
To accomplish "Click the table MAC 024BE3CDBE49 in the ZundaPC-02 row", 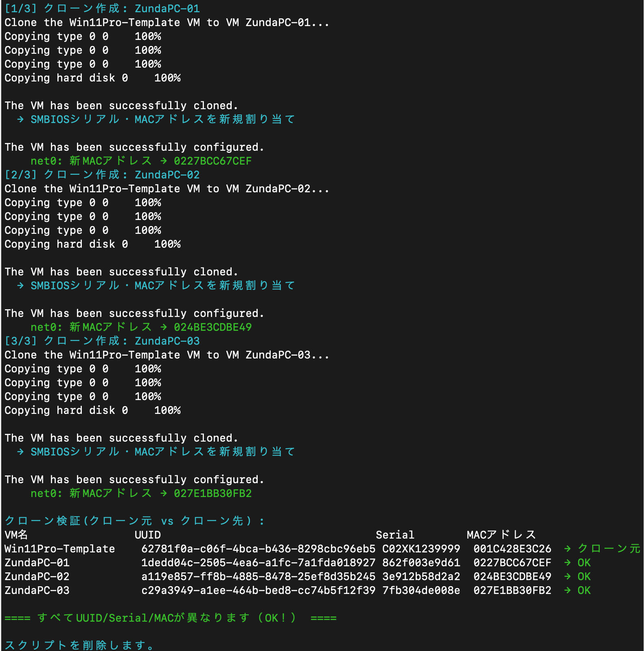I will click(x=513, y=576).
